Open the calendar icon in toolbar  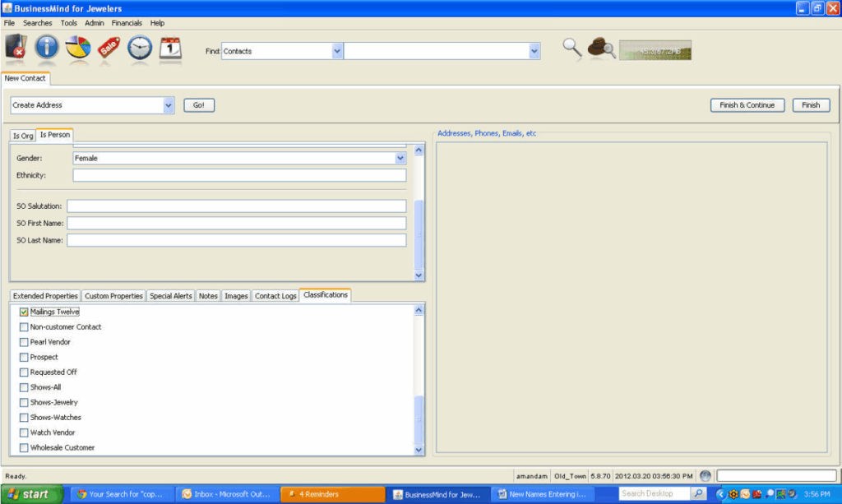point(170,48)
